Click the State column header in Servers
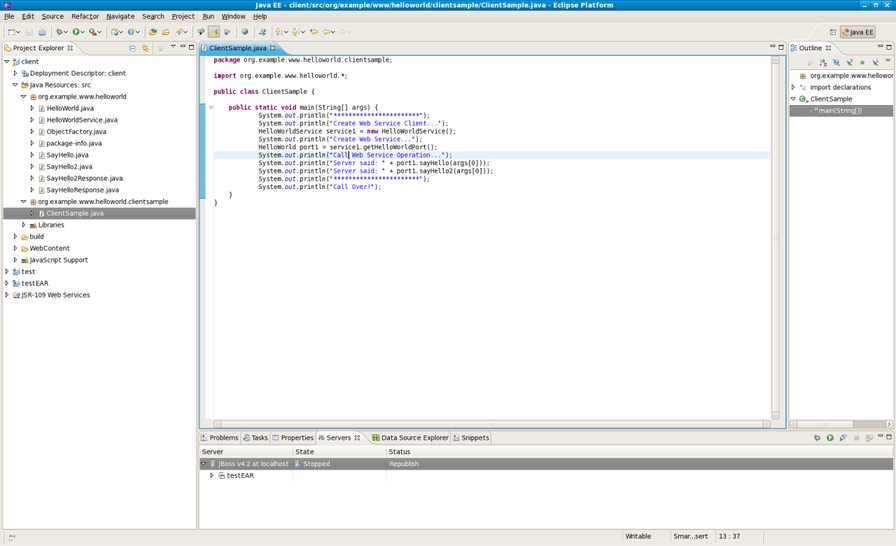 pos(305,452)
